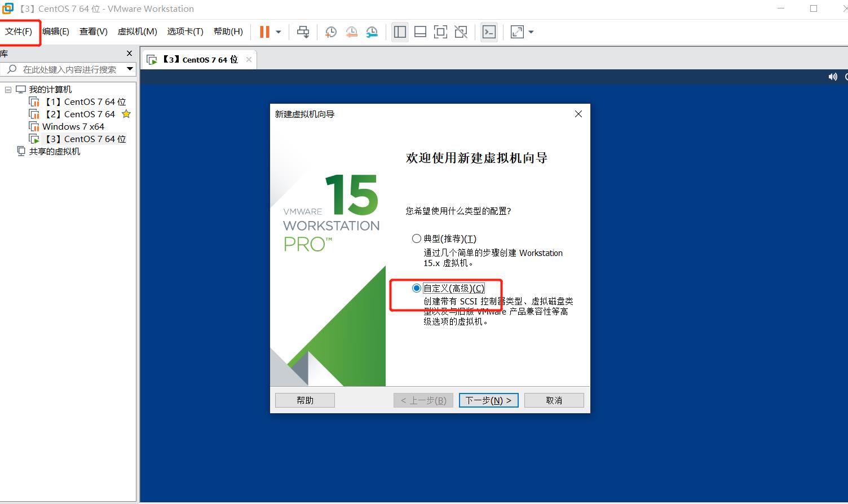848x504 pixels.
Task: Collapse the 我的计算机 tree node
Action: (x=8, y=90)
